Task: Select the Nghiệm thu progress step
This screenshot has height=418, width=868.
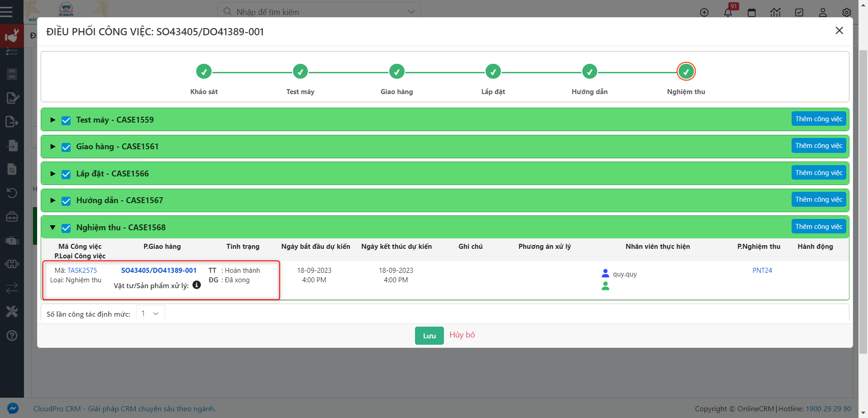Action: (x=686, y=71)
